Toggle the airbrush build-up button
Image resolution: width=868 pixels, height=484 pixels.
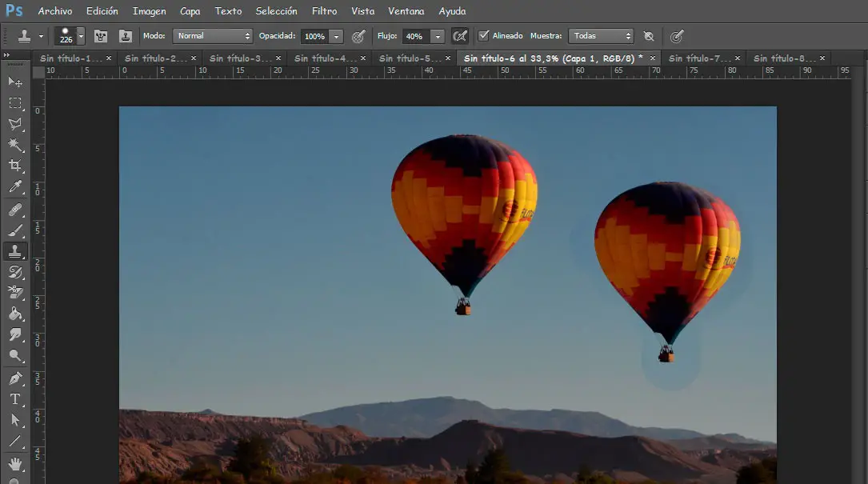click(x=460, y=36)
